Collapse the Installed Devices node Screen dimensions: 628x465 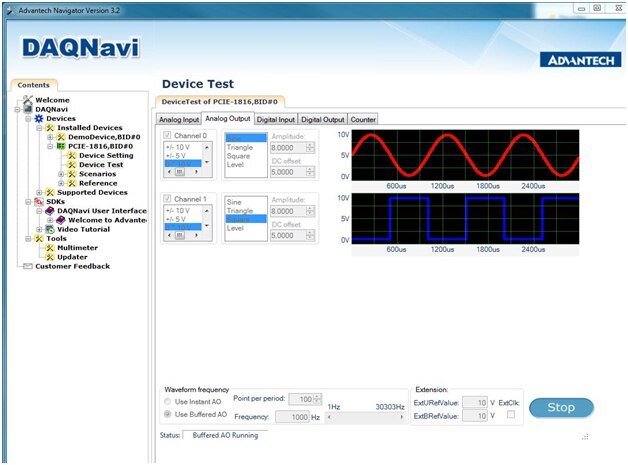[x=39, y=128]
